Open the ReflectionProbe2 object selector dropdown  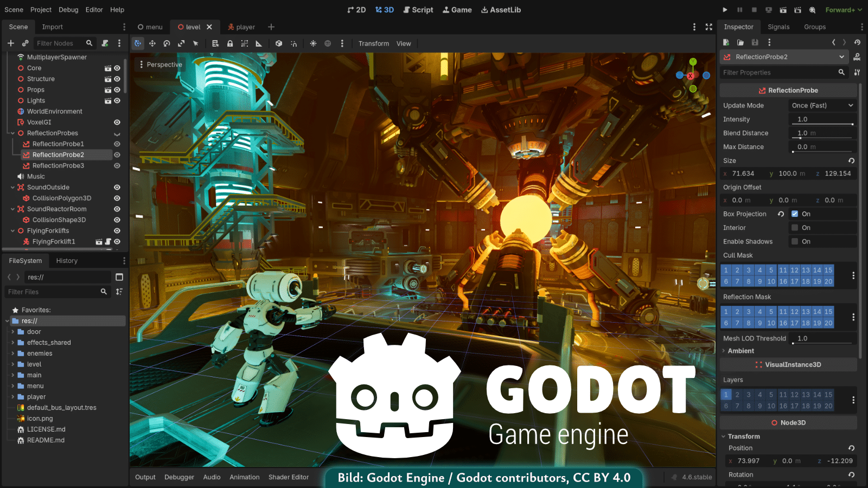(x=784, y=57)
